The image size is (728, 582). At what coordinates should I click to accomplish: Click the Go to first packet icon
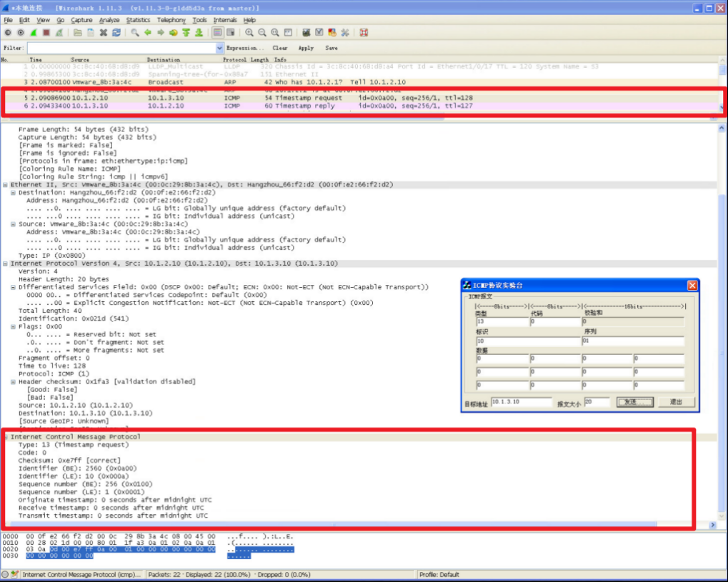186,33
